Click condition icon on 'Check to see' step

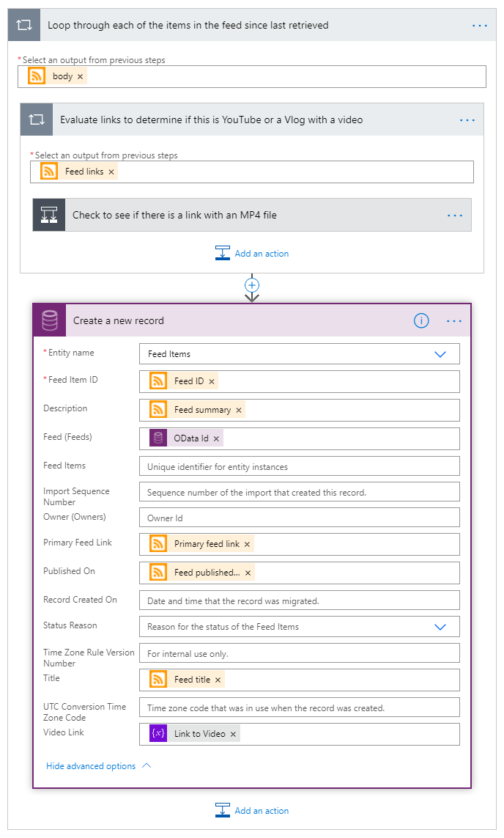(x=49, y=215)
